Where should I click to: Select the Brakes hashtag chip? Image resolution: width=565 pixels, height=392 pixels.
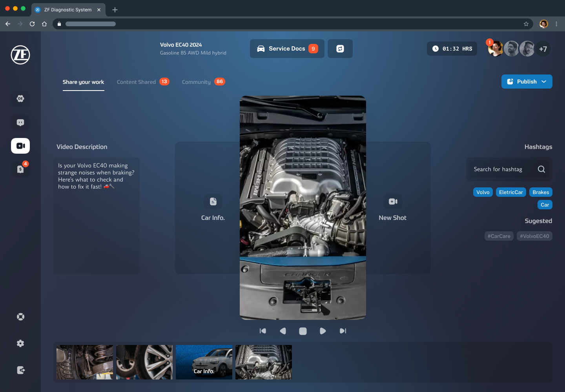click(x=541, y=192)
